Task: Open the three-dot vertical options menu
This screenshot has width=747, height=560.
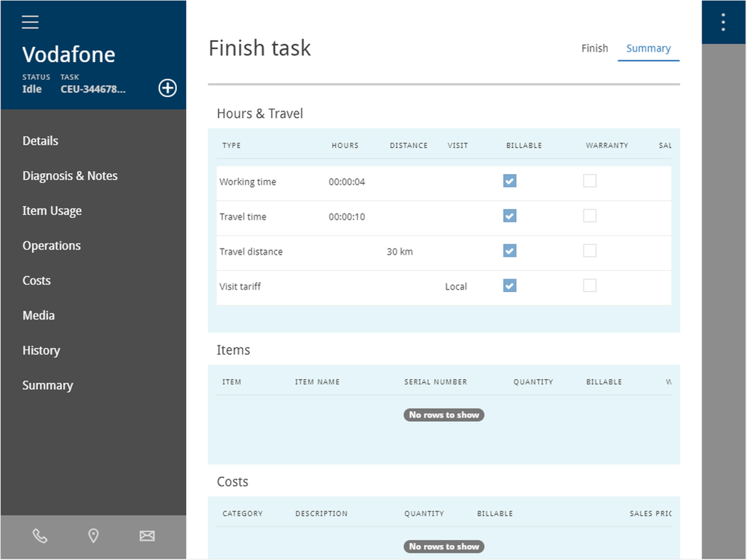Action: click(723, 22)
